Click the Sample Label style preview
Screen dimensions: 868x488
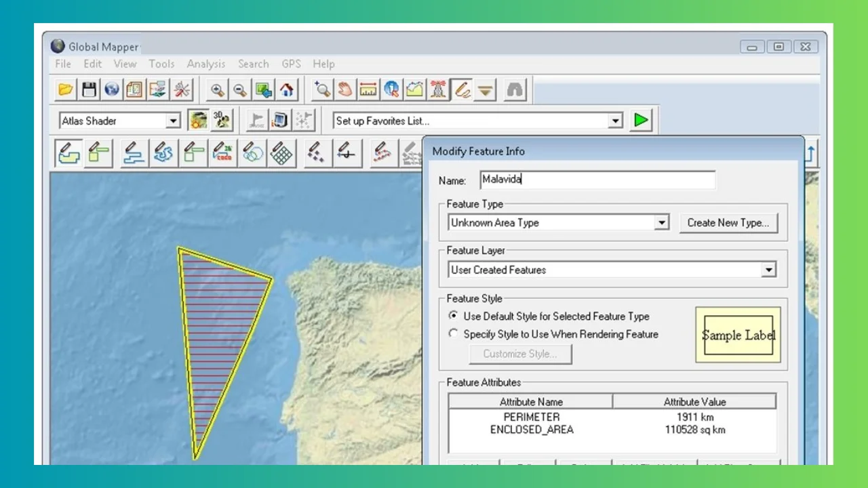pos(738,335)
